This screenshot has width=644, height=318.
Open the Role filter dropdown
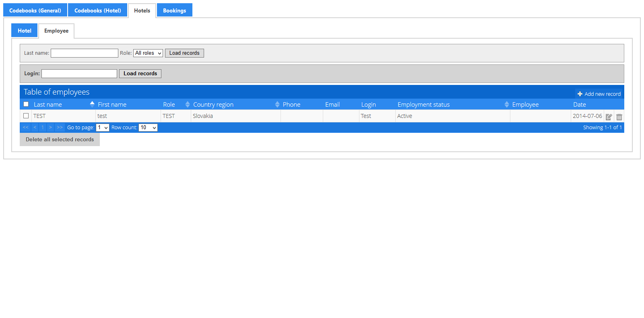[x=148, y=53]
